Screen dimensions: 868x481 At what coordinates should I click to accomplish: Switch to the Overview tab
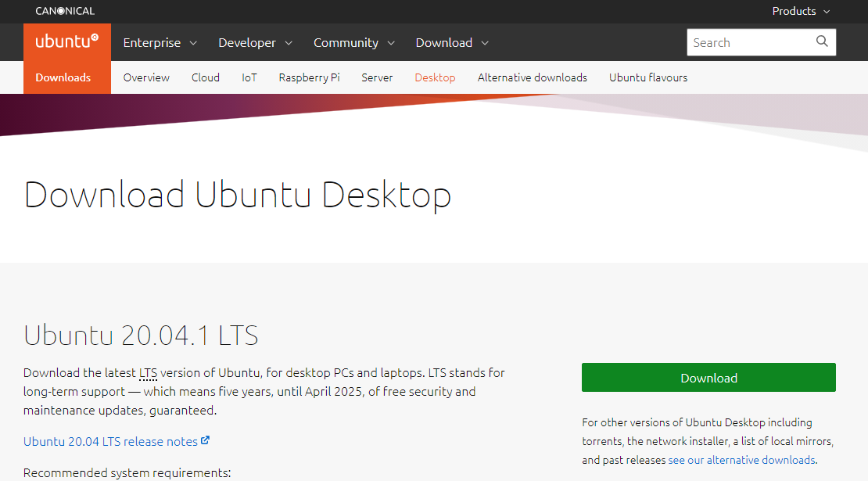tap(146, 77)
